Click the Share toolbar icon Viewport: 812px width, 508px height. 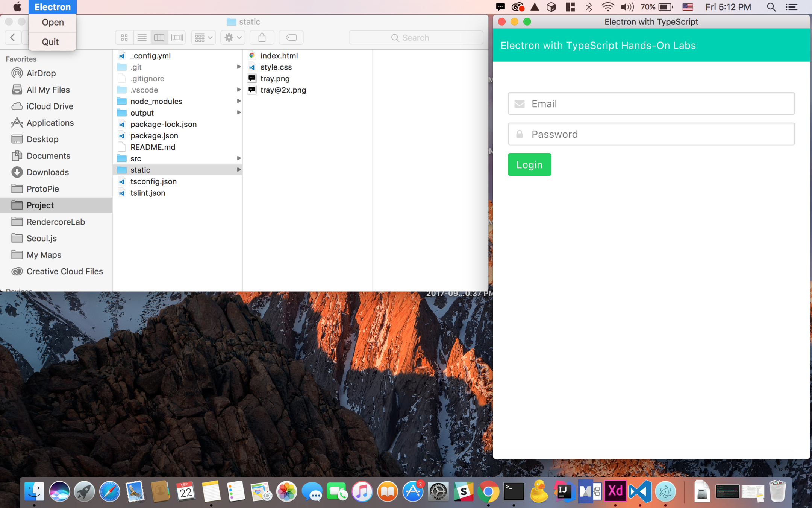tap(262, 38)
